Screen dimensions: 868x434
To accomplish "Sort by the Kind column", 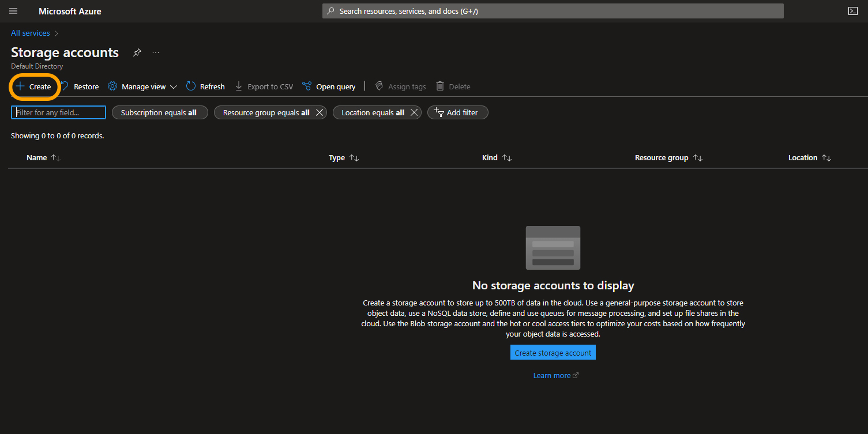I will pyautogui.click(x=490, y=157).
